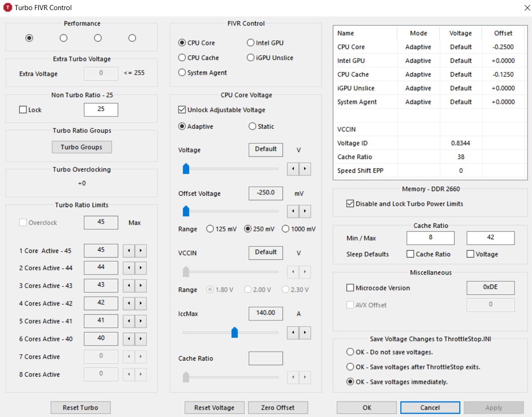Image resolution: width=532 pixels, height=417 pixels.
Task: Click the Cache Ratio Min input field
Action: pyautogui.click(x=430, y=238)
